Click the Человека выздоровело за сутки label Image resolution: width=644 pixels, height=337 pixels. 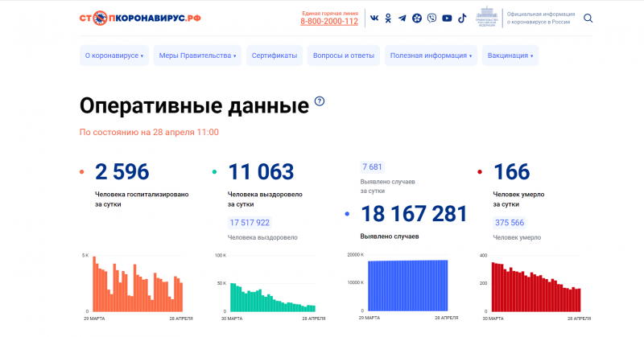tap(265, 199)
